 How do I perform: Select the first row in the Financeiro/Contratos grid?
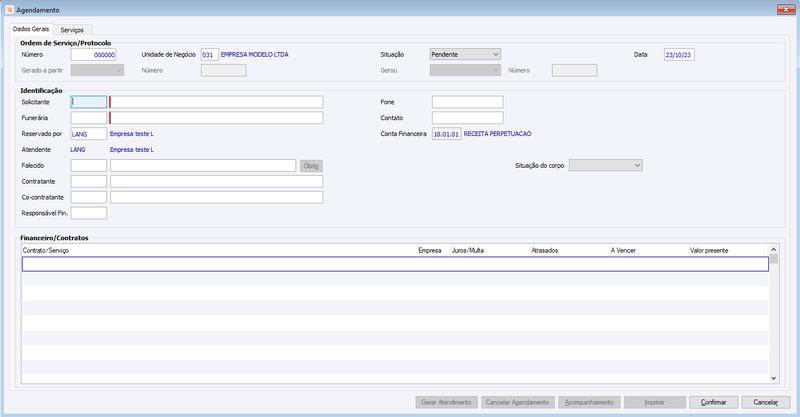pos(395,264)
